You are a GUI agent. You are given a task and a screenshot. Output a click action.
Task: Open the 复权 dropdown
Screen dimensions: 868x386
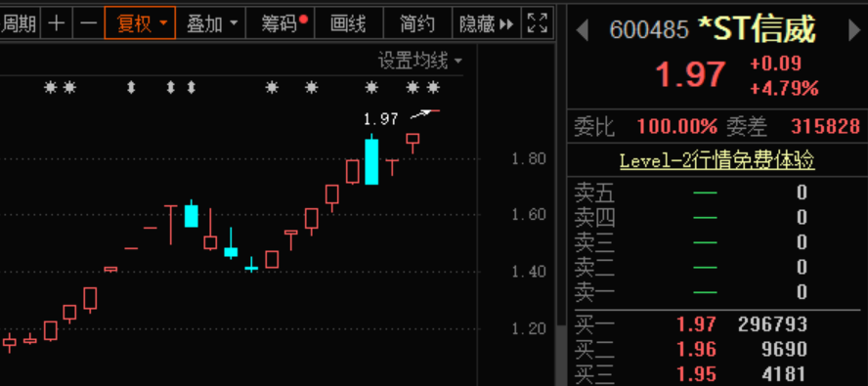pos(140,23)
